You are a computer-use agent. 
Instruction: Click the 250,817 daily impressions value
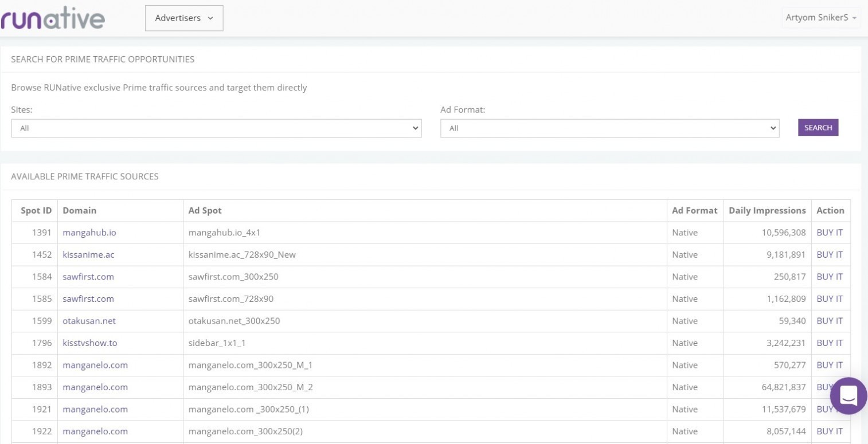pos(790,277)
